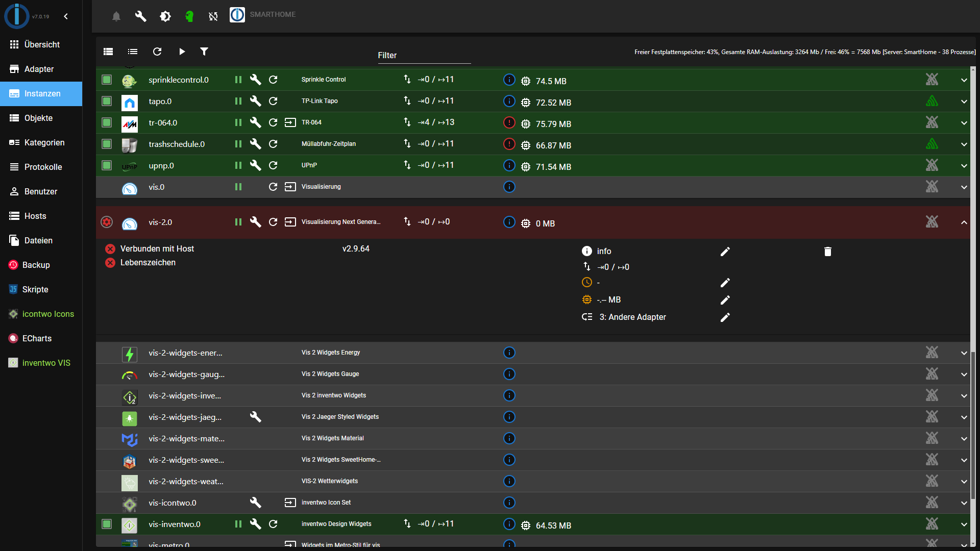Toggle vis-inventwo.0 run state pause button
The width and height of the screenshot is (980, 551).
pyautogui.click(x=238, y=524)
